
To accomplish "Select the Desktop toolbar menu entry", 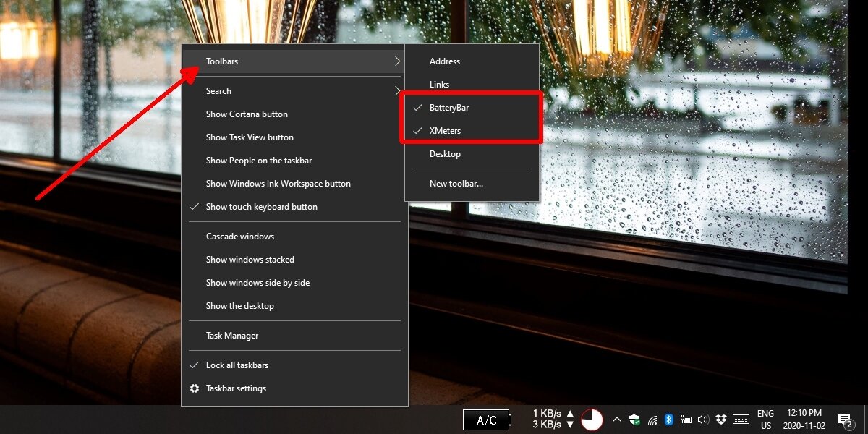I will [x=444, y=153].
